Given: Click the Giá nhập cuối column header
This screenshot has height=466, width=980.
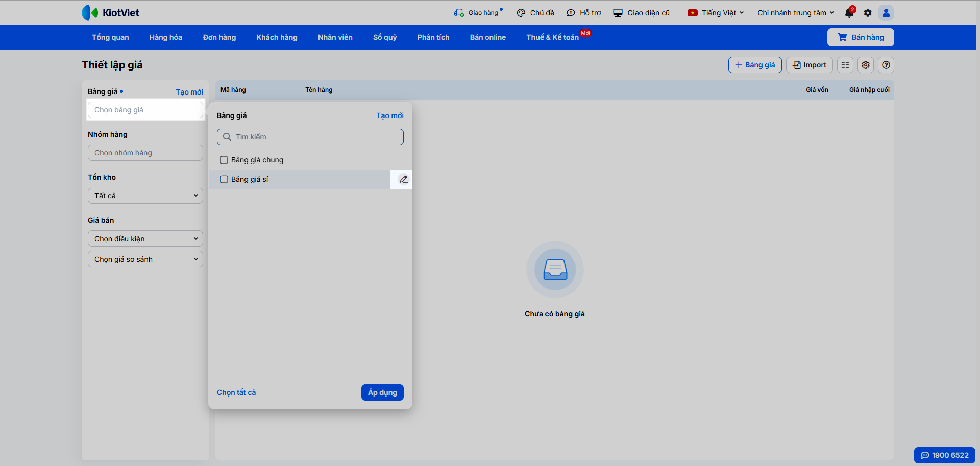Looking at the screenshot, I should [x=869, y=90].
